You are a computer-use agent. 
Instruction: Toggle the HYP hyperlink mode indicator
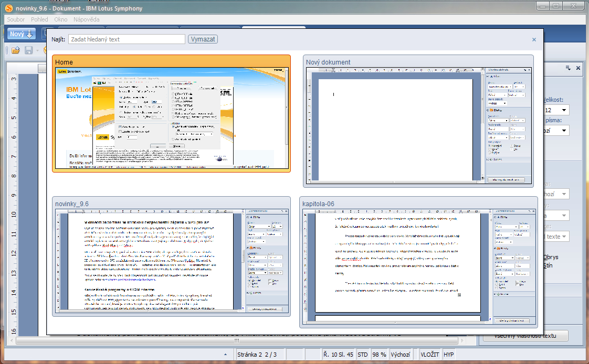coord(448,354)
